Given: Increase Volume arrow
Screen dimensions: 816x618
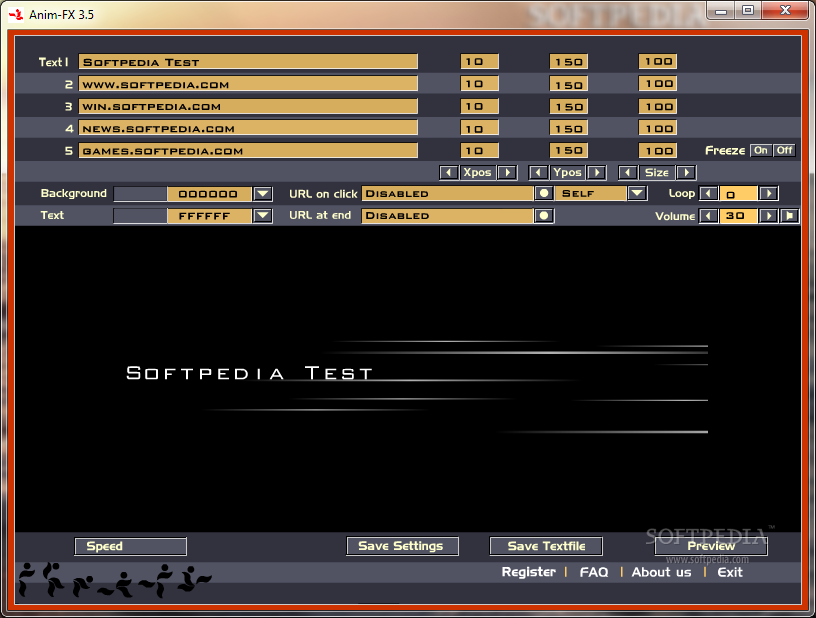Looking at the screenshot, I should pyautogui.click(x=768, y=215).
